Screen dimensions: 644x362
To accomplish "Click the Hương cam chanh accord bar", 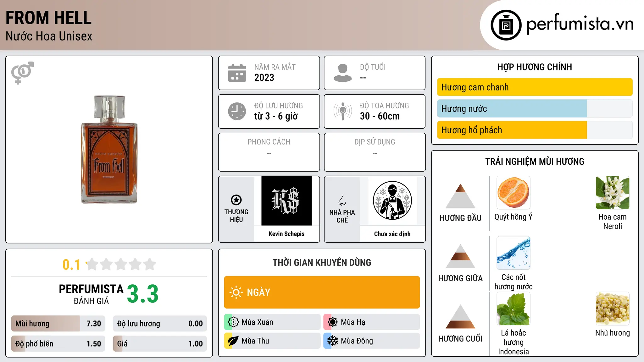I will click(x=535, y=87).
